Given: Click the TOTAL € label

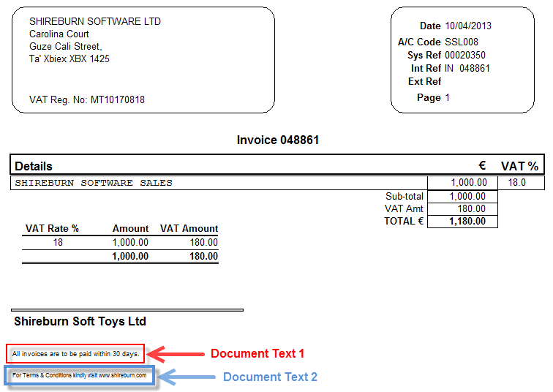Looking at the screenshot, I should click(404, 221).
